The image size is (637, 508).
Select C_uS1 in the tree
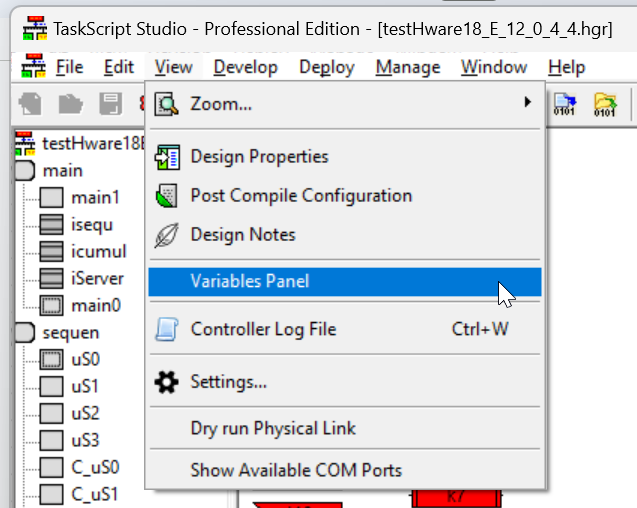coord(95,495)
